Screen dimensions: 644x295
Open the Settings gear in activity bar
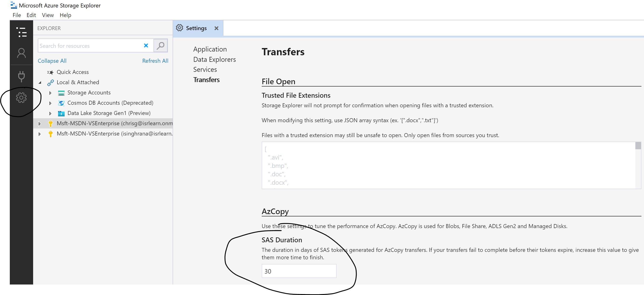coord(21,97)
